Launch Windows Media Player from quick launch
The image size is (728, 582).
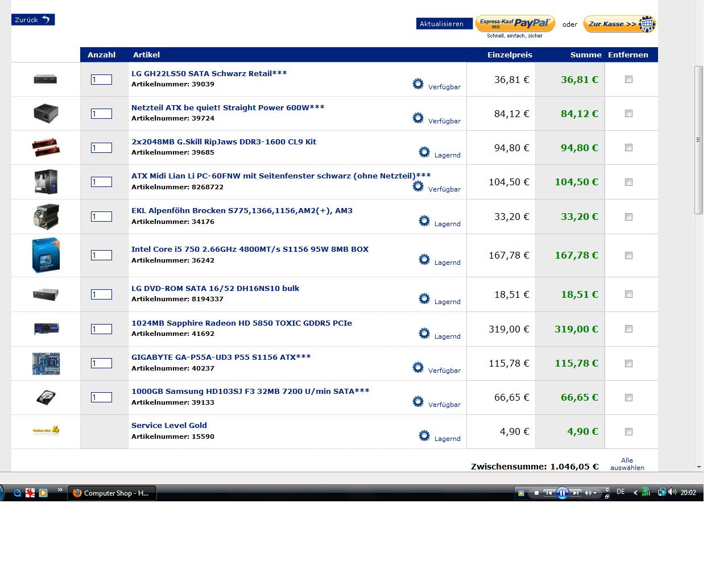[43, 493]
